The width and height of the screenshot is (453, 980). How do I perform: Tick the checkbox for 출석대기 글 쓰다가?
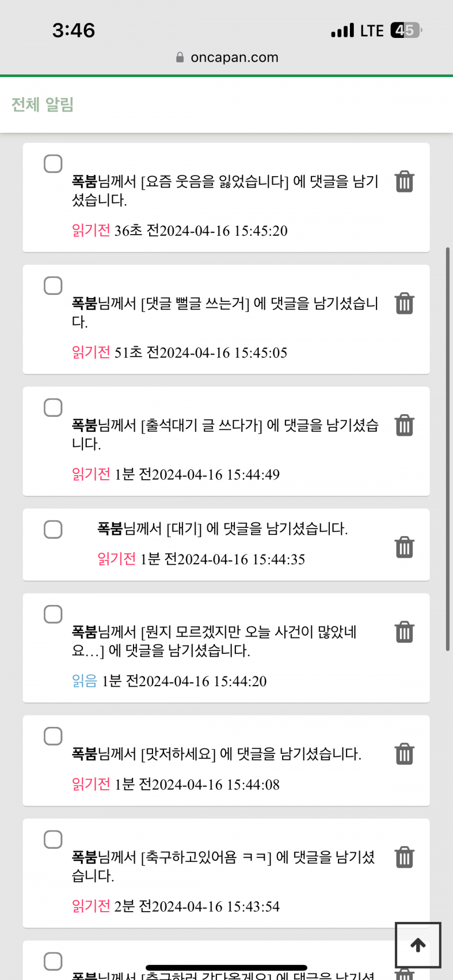[53, 408]
